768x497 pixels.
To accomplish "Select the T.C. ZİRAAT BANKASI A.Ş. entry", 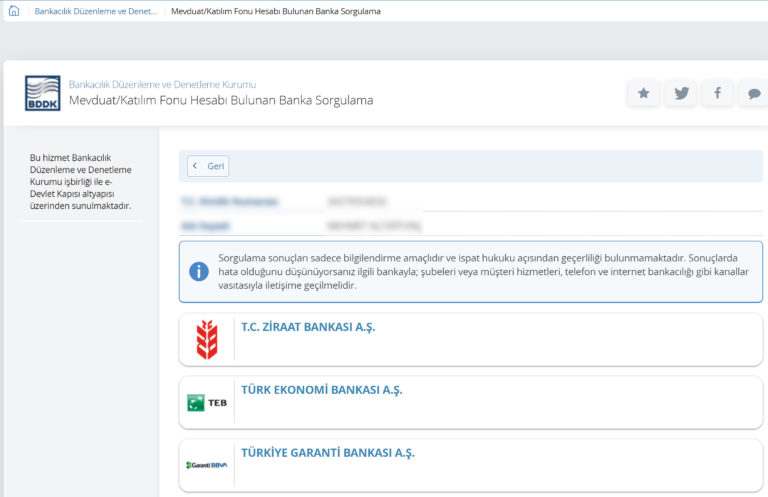I will point(308,327).
